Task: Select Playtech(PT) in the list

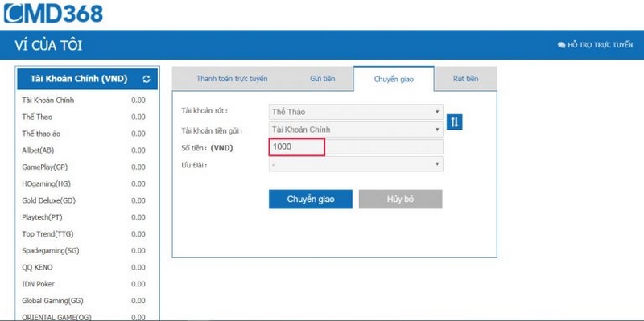Action: pyautogui.click(x=86, y=217)
